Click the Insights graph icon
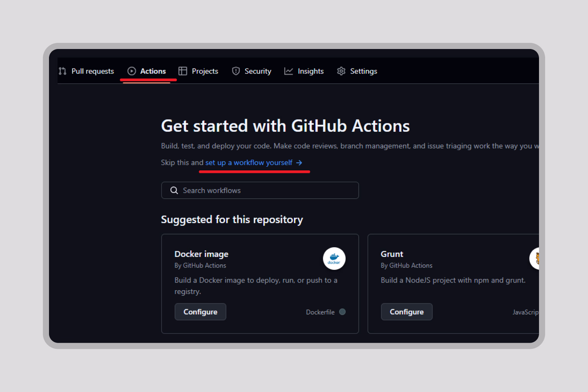The height and width of the screenshot is (392, 588). click(x=289, y=71)
